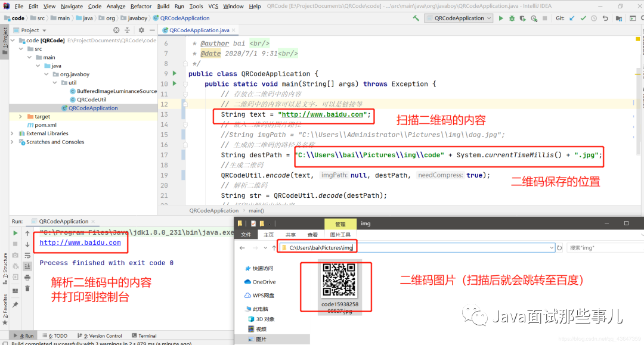Click the Run panel up-arrow icon

click(27, 233)
